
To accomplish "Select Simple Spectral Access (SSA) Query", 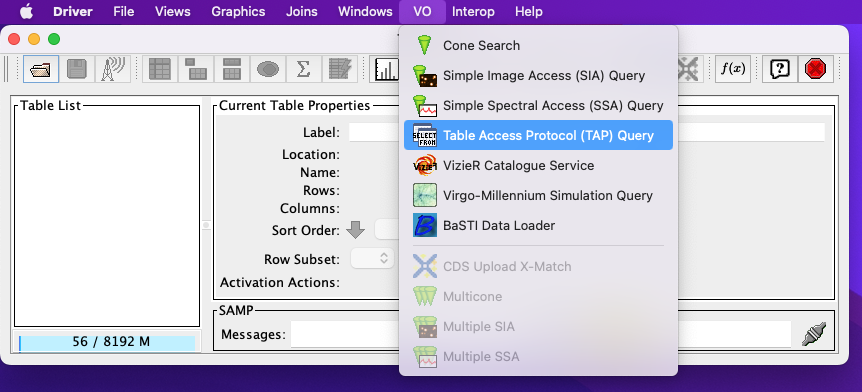I will pos(538,105).
